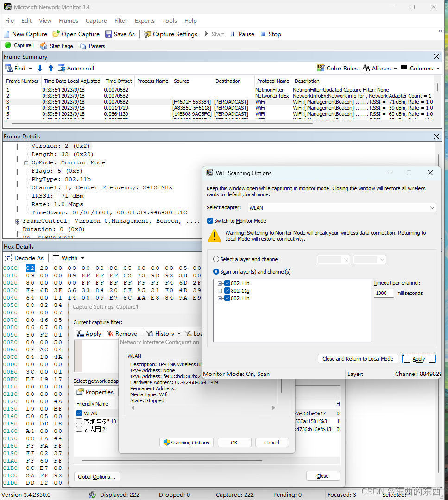This screenshot has height=500, width=448.
Task: Click horizontal scrollbar in Network Interface Configuration
Action: [203, 408]
